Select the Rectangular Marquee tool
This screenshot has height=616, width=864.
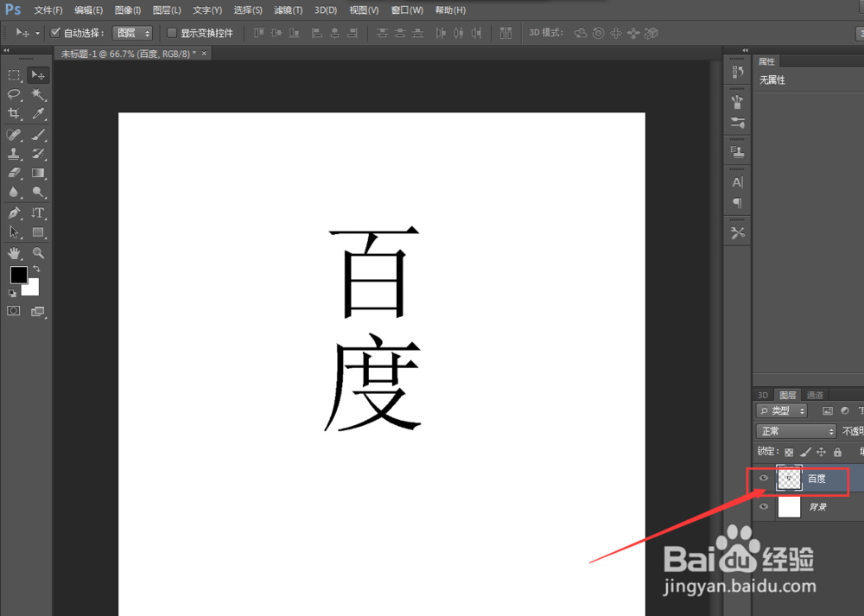point(15,75)
